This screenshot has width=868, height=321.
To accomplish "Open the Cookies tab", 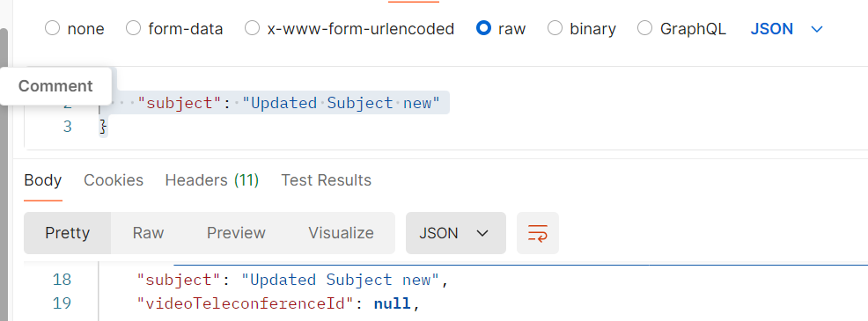I will (114, 180).
